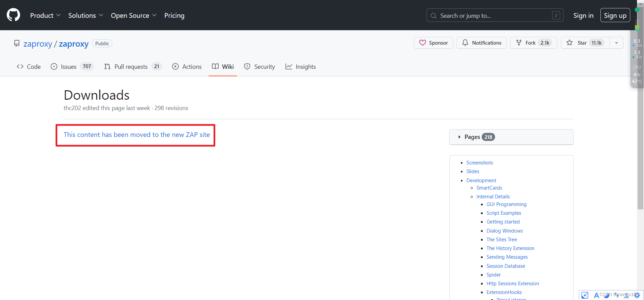Click the Downloads page heading

click(97, 95)
